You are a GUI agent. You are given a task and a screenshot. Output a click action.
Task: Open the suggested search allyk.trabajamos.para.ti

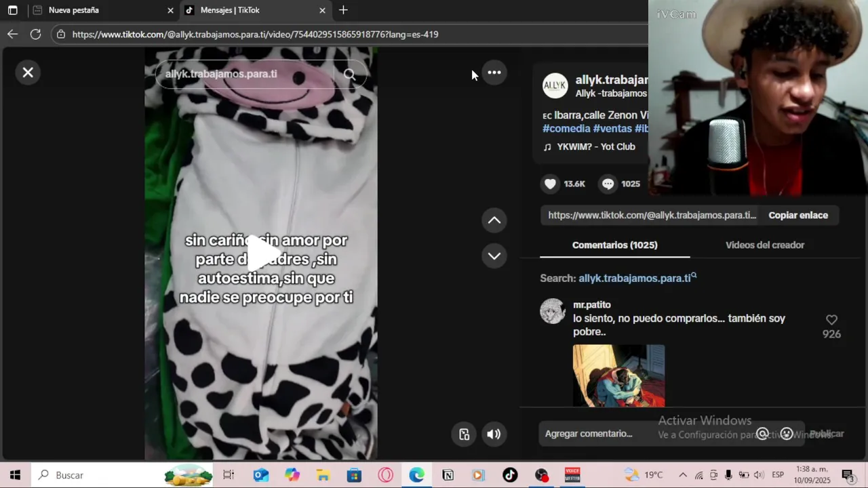[637, 278]
